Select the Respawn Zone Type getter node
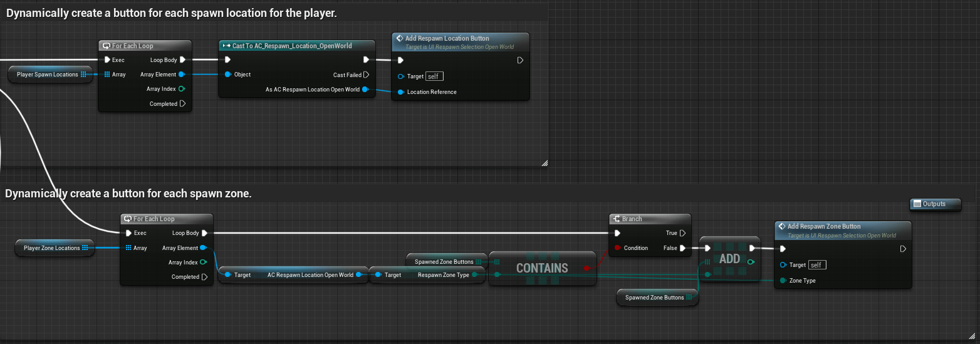The height and width of the screenshot is (344, 980). (x=428, y=275)
